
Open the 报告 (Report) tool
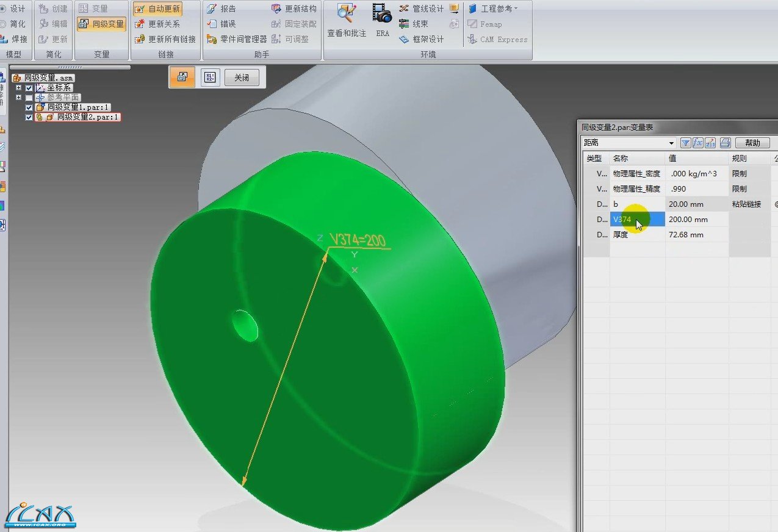tap(222, 9)
